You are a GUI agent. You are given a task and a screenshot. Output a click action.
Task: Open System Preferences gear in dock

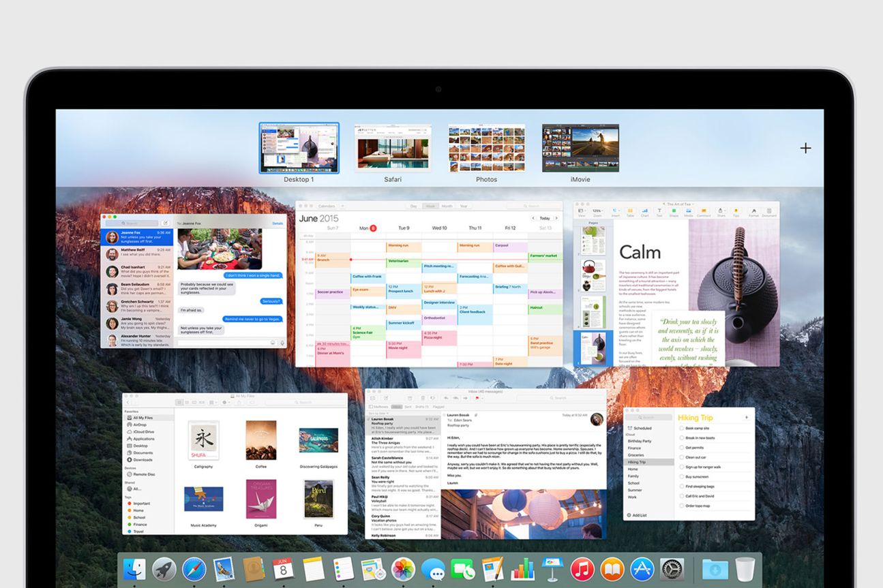click(x=672, y=570)
